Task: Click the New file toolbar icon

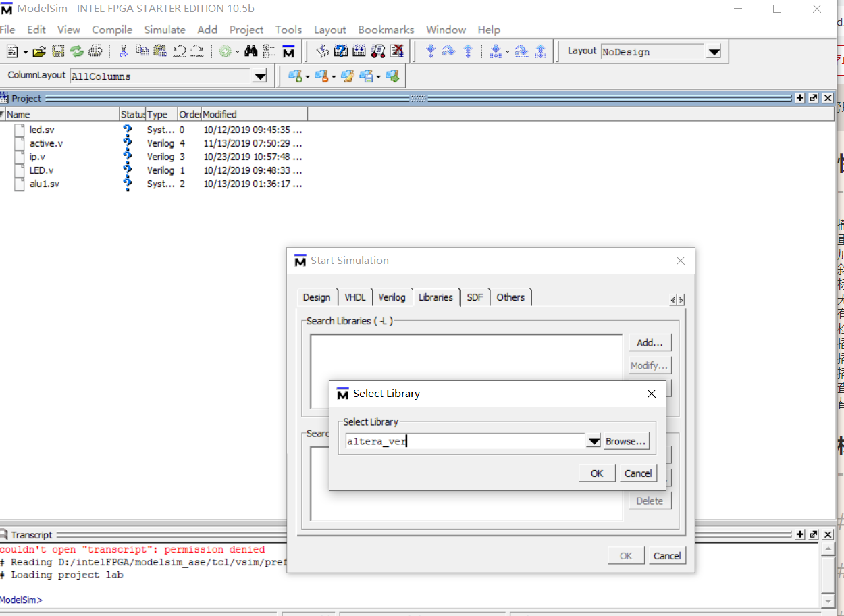Action: coord(13,51)
